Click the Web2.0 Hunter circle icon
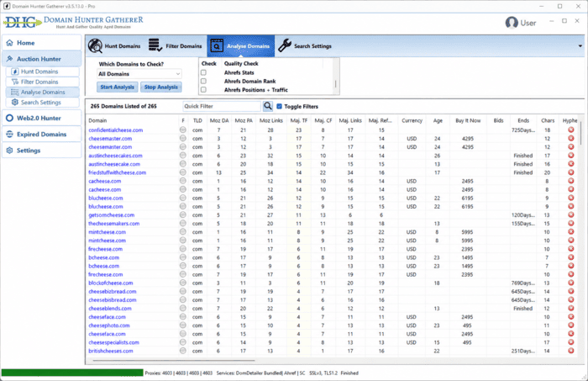The image size is (588, 381). 10,118
